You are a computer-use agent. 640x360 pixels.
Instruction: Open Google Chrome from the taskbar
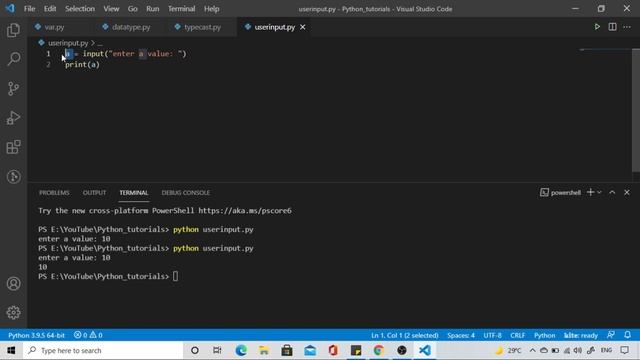pos(379,350)
